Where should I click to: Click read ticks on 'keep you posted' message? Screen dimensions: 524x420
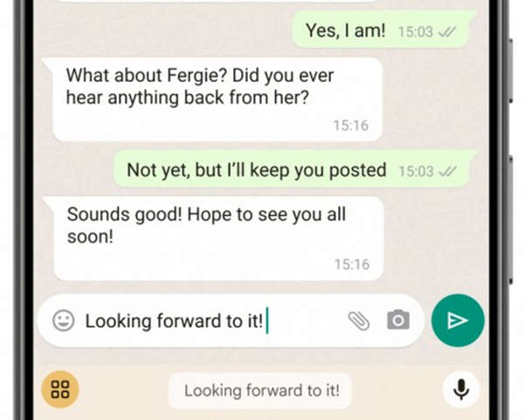point(447,172)
